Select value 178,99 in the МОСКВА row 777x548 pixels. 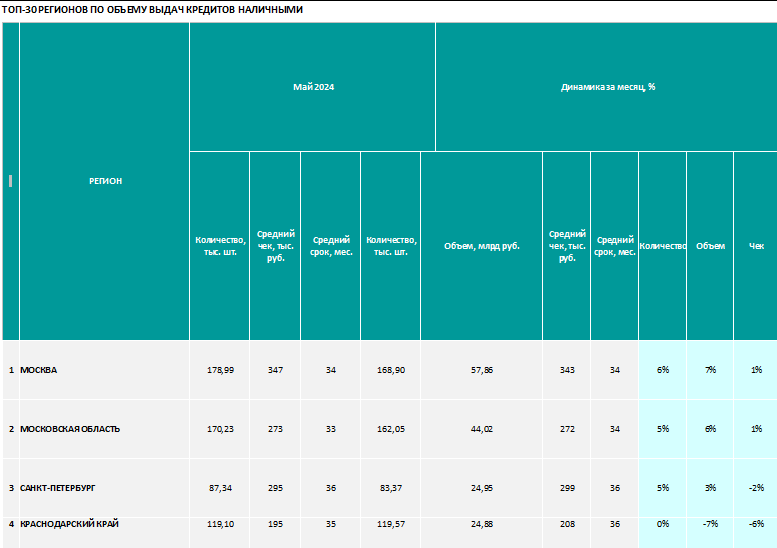220,370
